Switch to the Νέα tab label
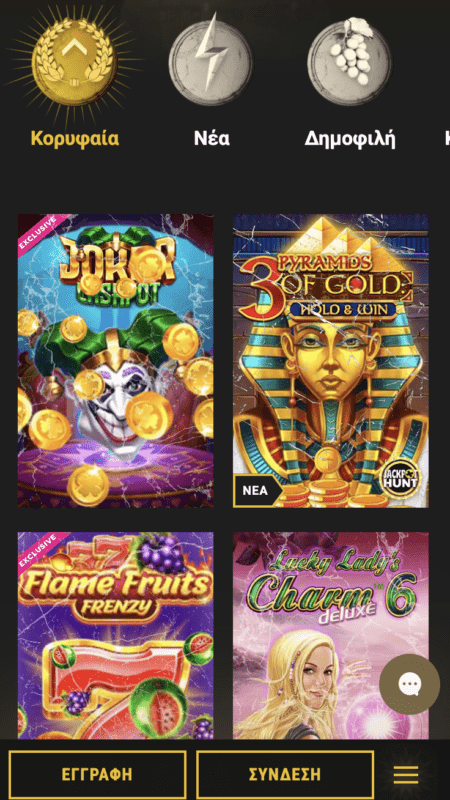The image size is (450, 800). pos(211,138)
